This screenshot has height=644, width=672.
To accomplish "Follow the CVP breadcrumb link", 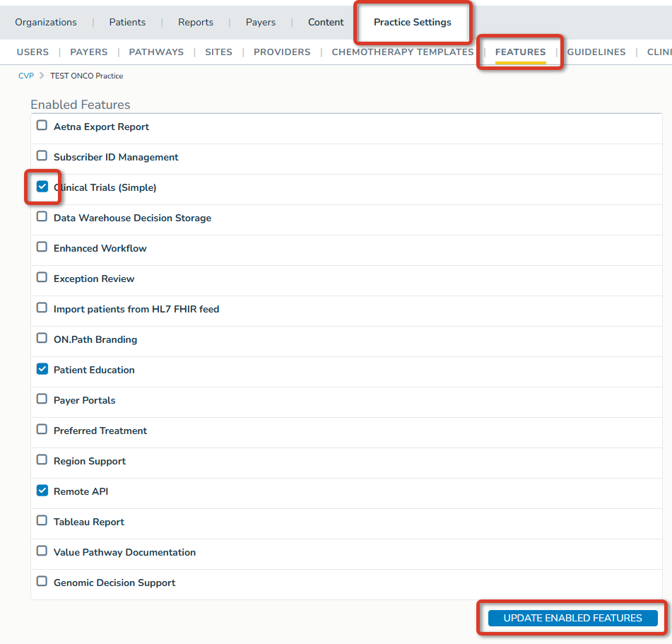I will [x=26, y=75].
